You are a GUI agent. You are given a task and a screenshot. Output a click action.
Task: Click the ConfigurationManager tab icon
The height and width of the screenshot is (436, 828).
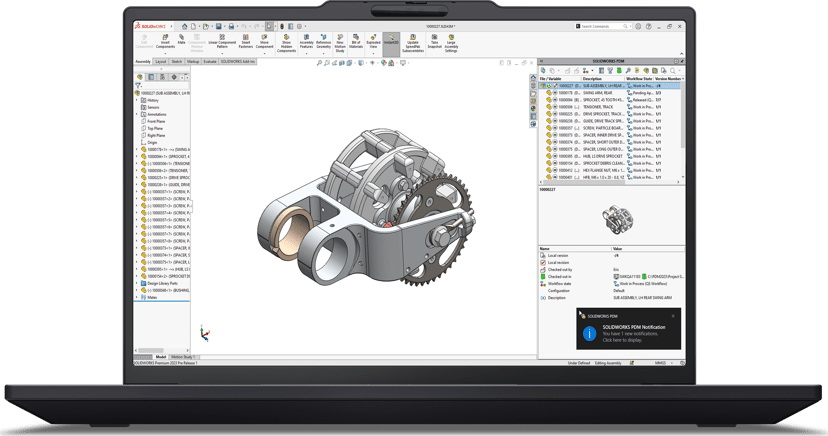pos(163,77)
